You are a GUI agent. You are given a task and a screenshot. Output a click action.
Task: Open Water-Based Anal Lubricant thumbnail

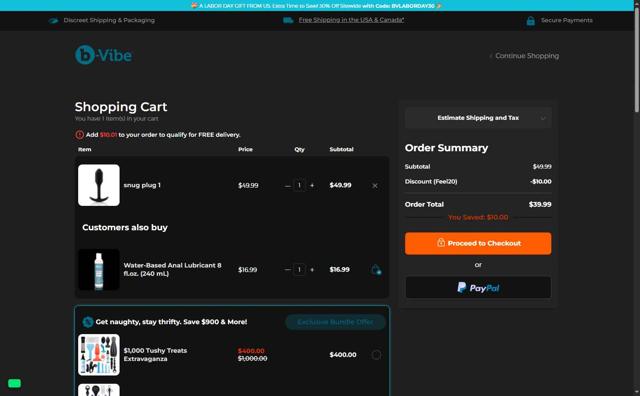pyautogui.click(x=99, y=269)
